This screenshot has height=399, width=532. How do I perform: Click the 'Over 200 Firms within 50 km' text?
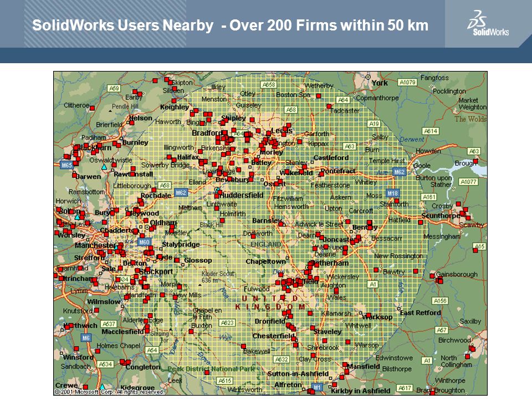[x=329, y=25]
